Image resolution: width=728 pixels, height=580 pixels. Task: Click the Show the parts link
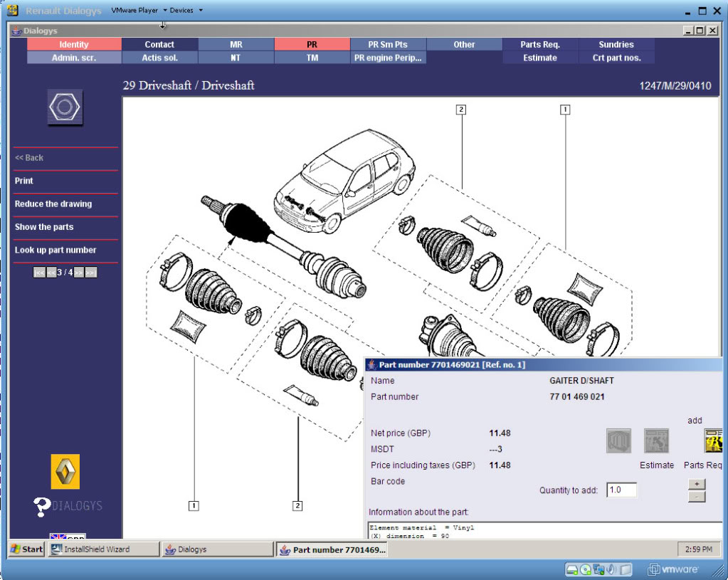coord(44,227)
